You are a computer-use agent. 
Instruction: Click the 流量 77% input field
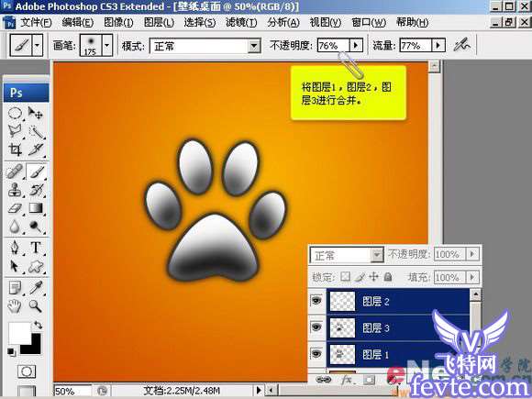click(x=416, y=45)
